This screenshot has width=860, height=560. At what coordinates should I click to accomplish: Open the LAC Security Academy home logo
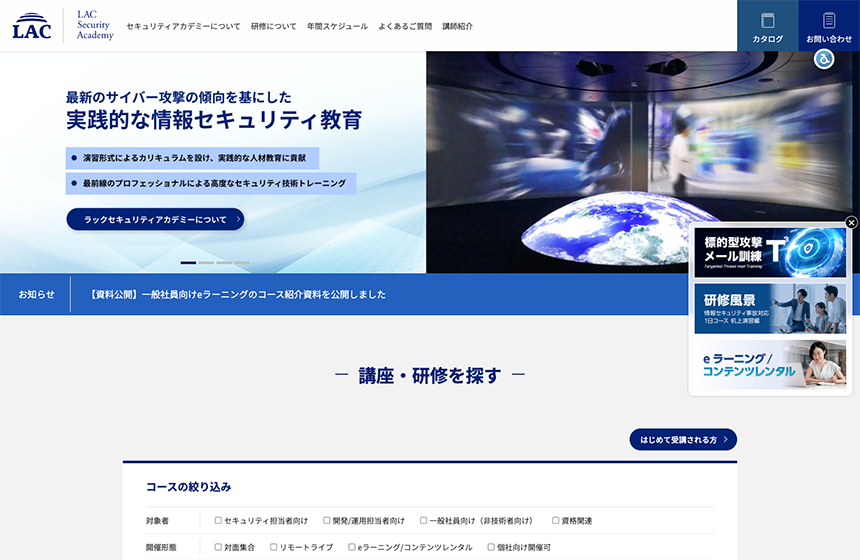coord(95,25)
